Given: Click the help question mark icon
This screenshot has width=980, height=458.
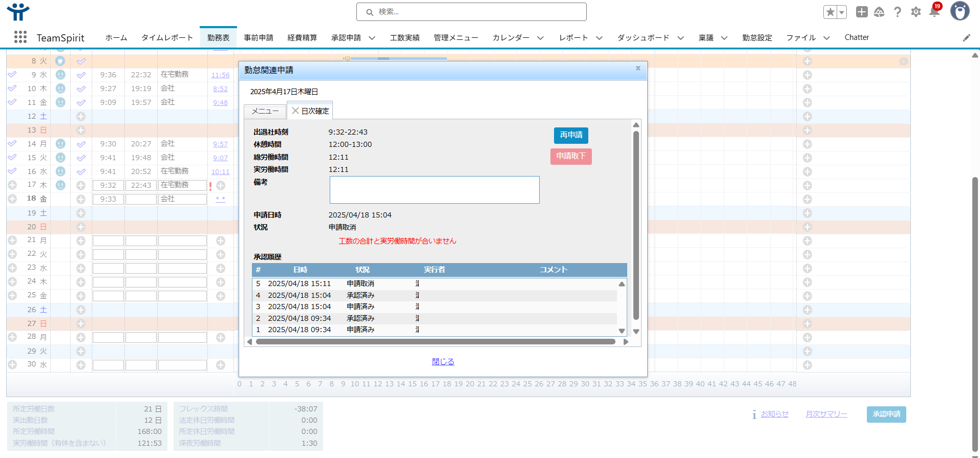Looking at the screenshot, I should (898, 12).
